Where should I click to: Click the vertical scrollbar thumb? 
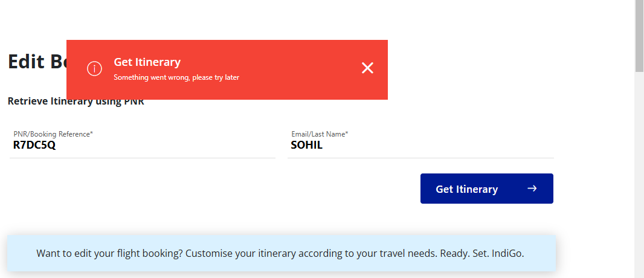coord(639,36)
